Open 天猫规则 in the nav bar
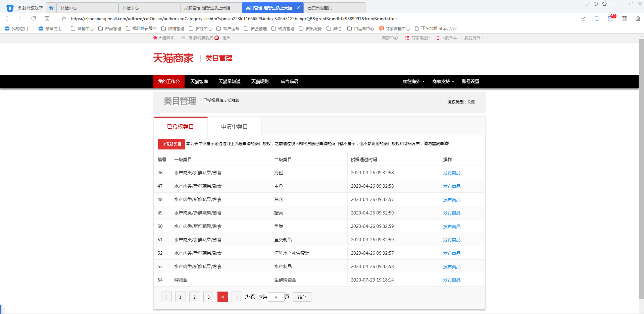Viewport: 644px width, 314px height. pyautogui.click(x=260, y=81)
